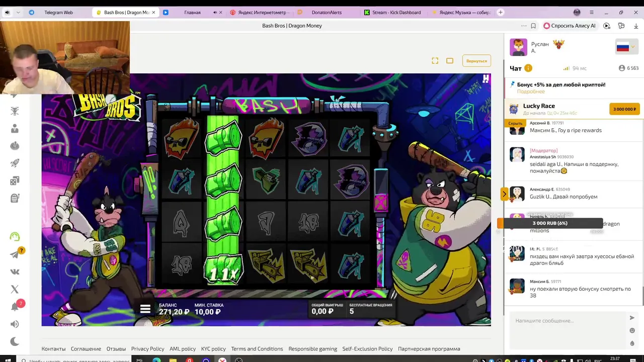Open the rocket crash game icon in sidebar

(x=15, y=163)
